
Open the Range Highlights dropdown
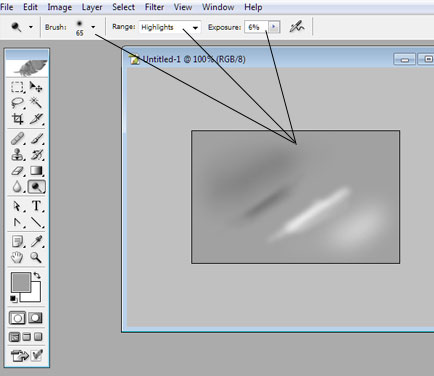coord(170,27)
